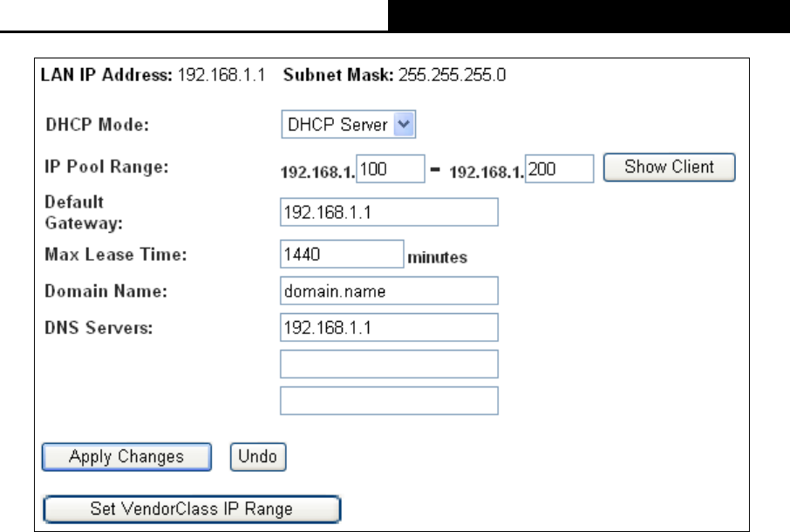The image size is (790, 532).
Task: Click the Default Gateway label
Action: click(84, 212)
